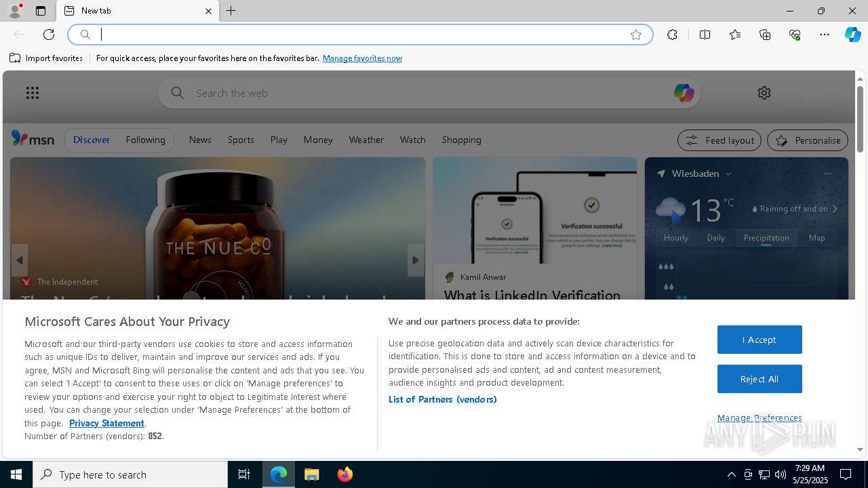Select the Discover tab
This screenshot has width=868, height=488.
[x=92, y=140]
